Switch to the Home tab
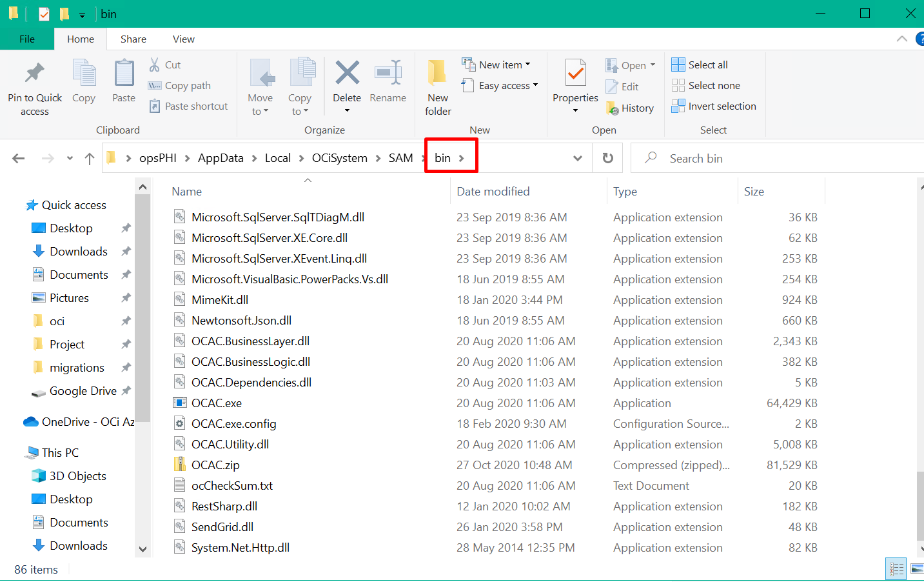 81,39
